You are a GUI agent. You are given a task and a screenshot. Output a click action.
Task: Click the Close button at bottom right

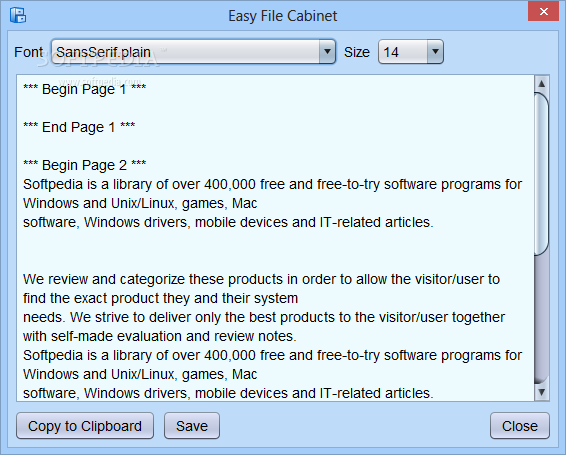(x=520, y=426)
